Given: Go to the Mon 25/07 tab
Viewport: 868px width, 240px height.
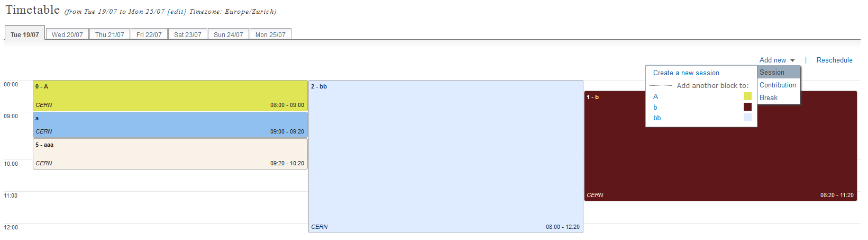Looking at the screenshot, I should (270, 34).
